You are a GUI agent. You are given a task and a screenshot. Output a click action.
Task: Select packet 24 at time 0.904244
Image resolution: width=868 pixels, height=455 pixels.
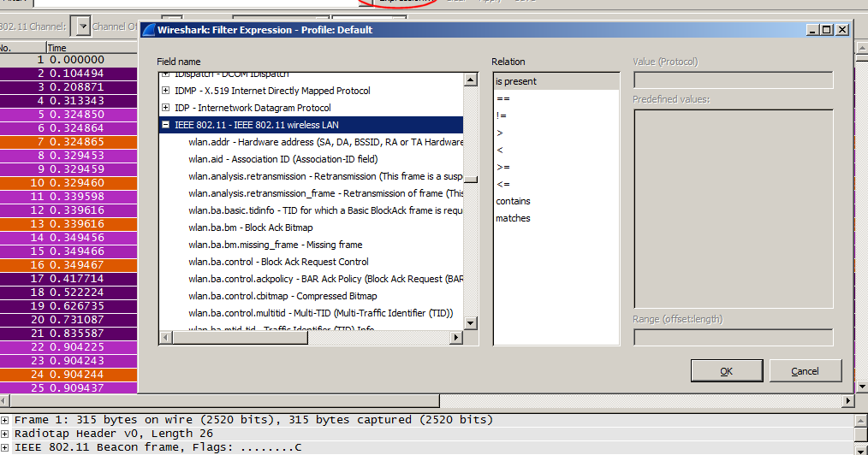point(68,375)
